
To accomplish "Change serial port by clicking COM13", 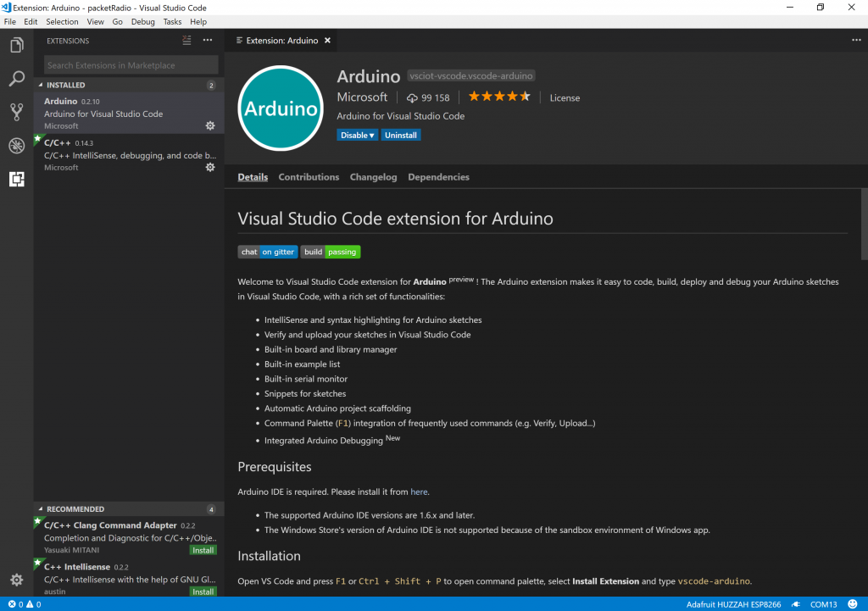I will pos(825,604).
